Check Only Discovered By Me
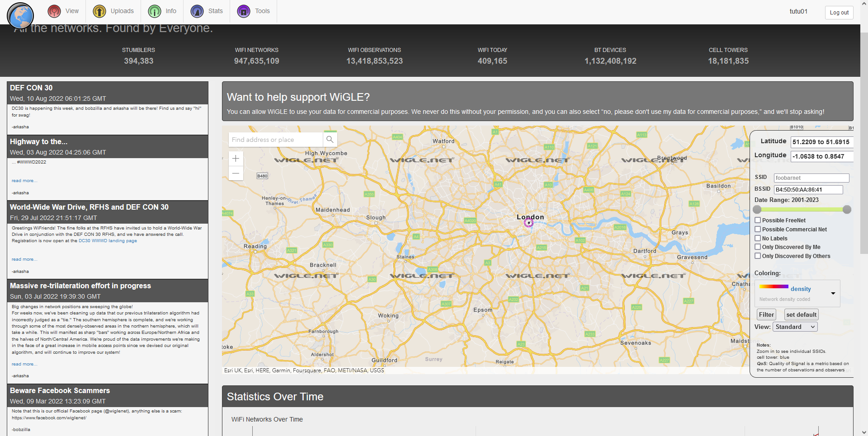868x436 pixels. [758, 247]
